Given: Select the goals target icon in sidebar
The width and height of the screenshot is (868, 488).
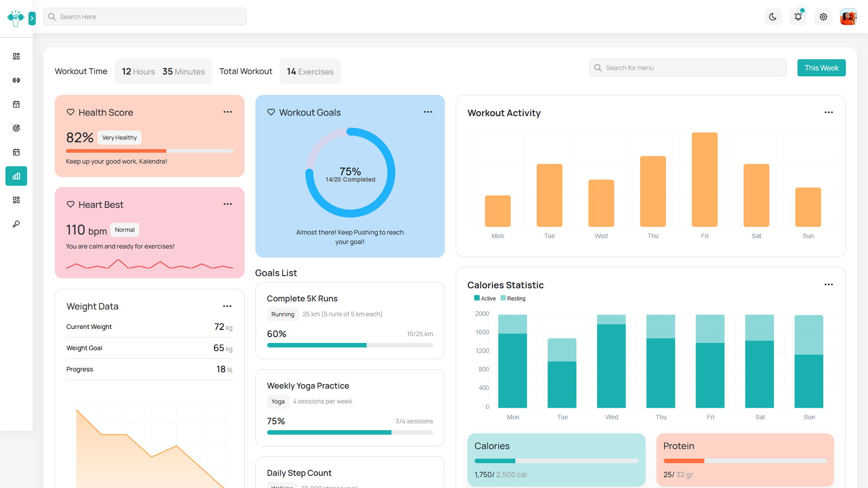Looking at the screenshot, I should 16,128.
